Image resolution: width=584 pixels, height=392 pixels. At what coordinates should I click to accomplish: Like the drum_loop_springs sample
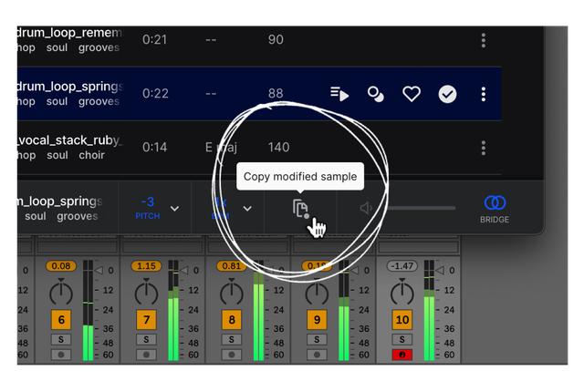coord(412,94)
